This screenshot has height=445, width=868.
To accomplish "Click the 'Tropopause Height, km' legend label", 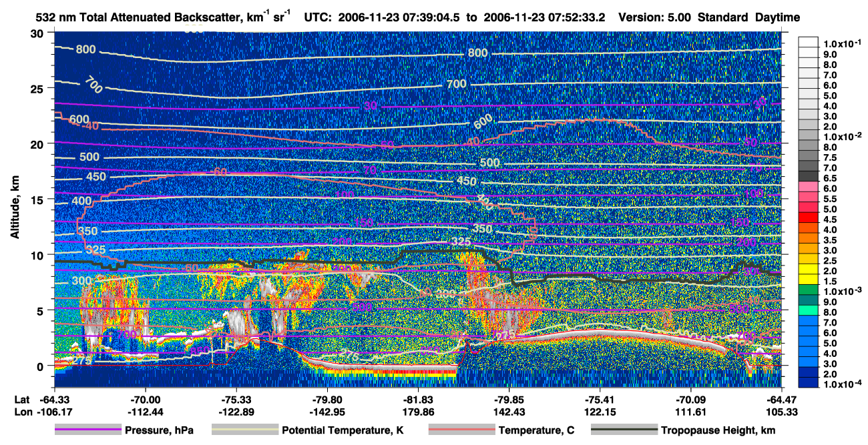I will point(718,430).
